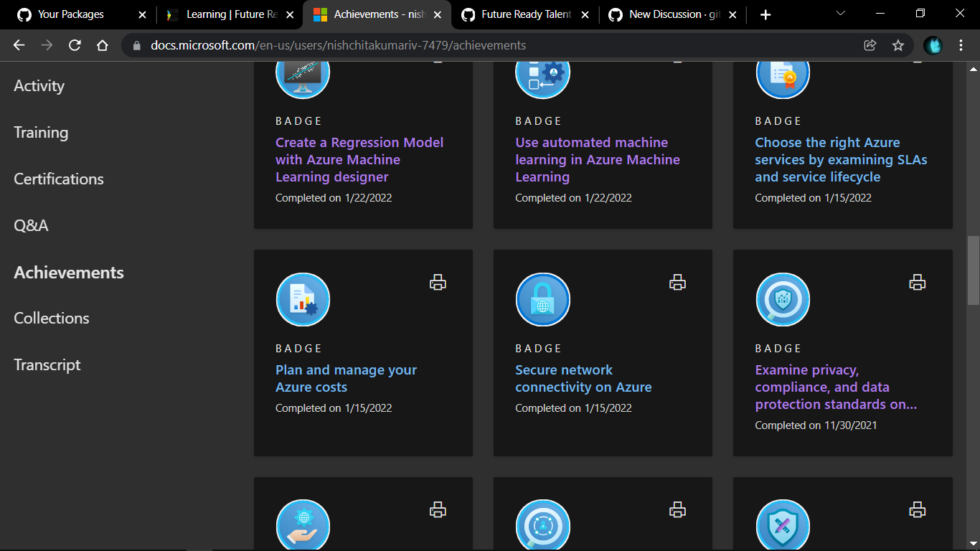Image resolution: width=980 pixels, height=551 pixels.
Task: Print the badge in the bottom-right card
Action: (x=917, y=510)
